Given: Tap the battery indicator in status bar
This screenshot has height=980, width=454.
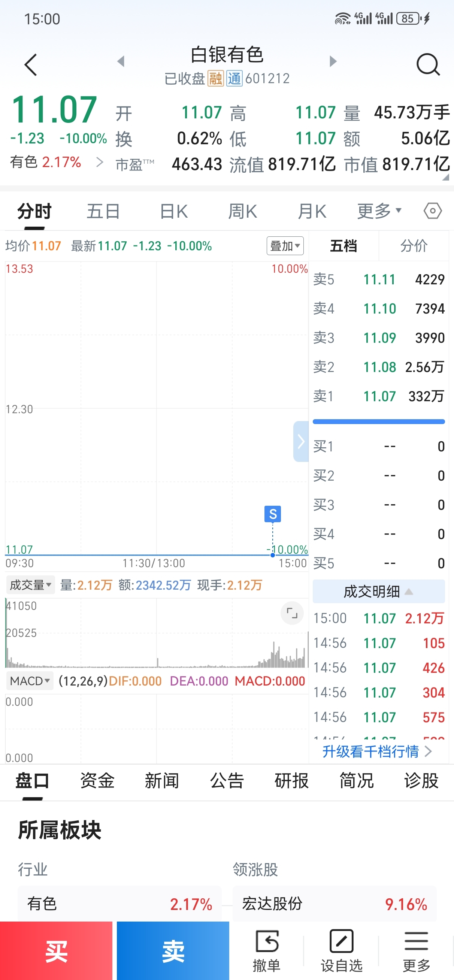Looking at the screenshot, I should (409, 18).
